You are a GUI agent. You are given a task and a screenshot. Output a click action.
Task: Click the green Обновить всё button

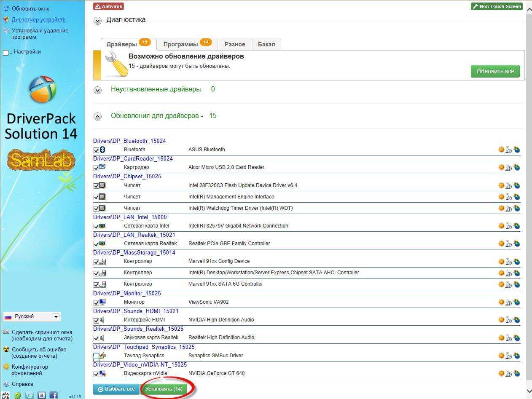coord(495,72)
